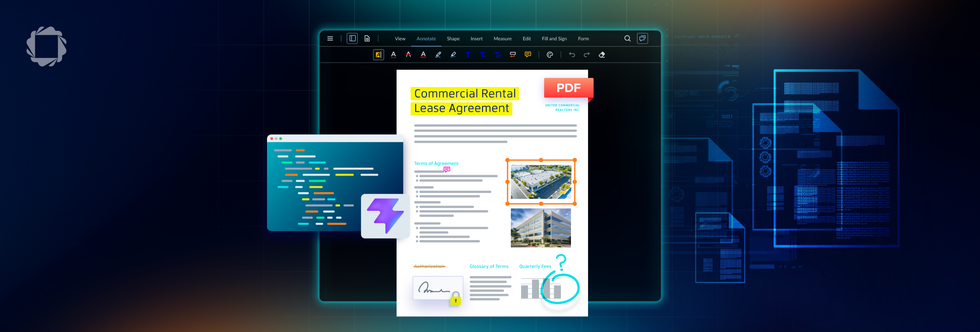Click the yellow lock icon on signature
This screenshot has height=332, width=980.
tap(456, 299)
